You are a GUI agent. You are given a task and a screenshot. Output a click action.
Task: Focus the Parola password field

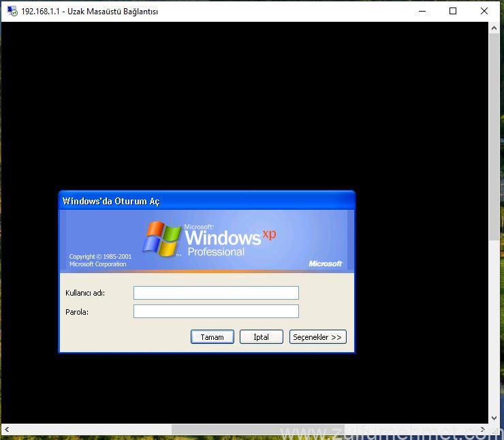[x=216, y=311]
